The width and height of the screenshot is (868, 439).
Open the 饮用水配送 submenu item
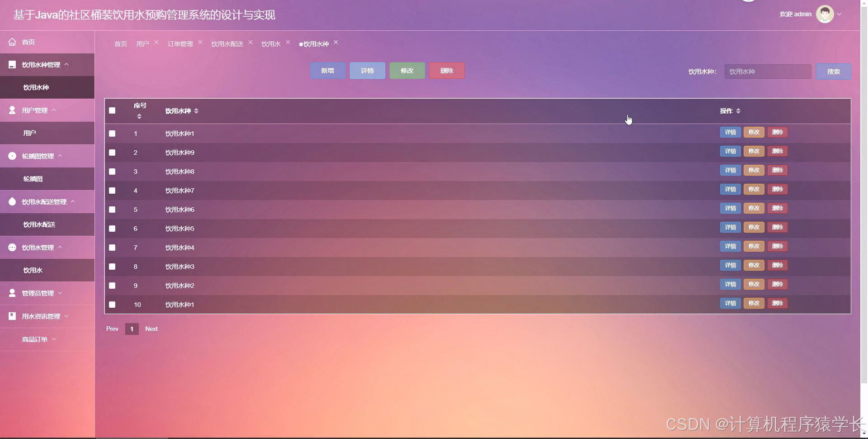click(47, 224)
